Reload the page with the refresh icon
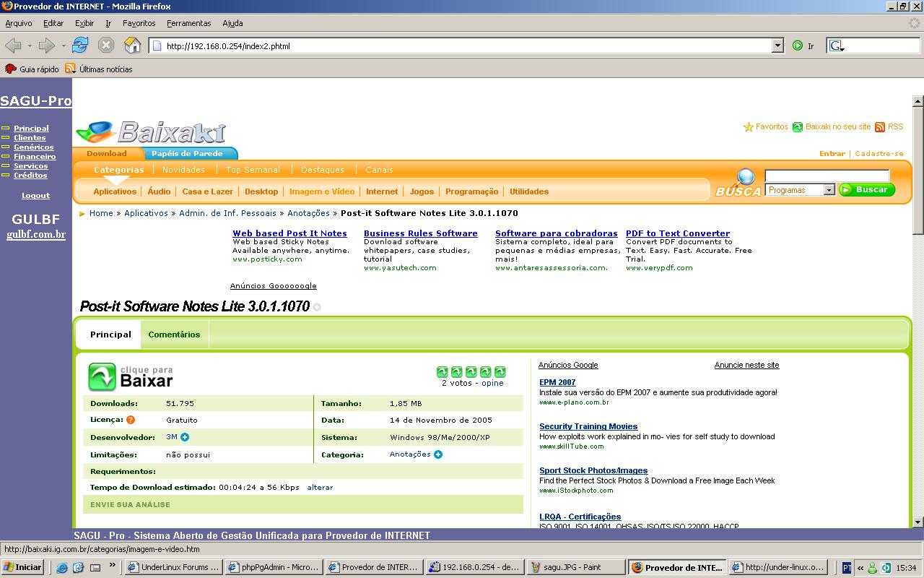The height and width of the screenshot is (578, 924). coord(79,46)
